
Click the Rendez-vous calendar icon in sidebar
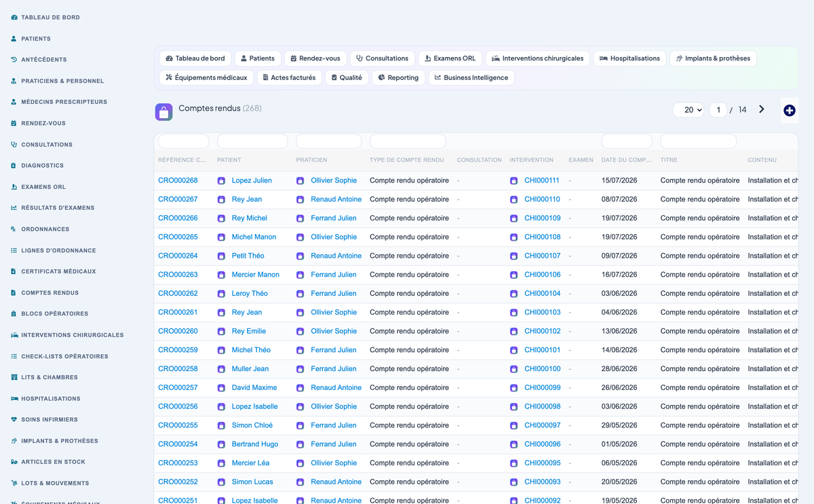tap(14, 123)
